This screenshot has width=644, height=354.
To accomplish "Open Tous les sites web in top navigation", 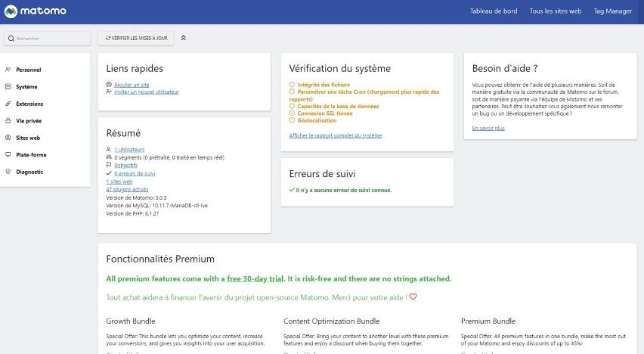I will coord(556,11).
